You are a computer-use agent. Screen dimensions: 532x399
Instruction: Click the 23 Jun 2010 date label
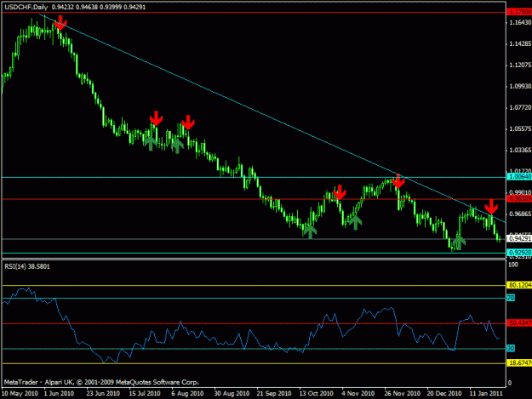103,394
